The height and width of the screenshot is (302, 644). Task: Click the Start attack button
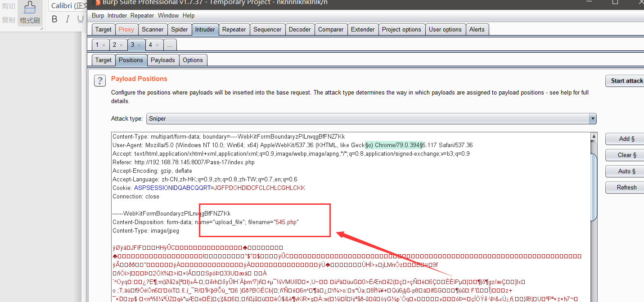626,81
